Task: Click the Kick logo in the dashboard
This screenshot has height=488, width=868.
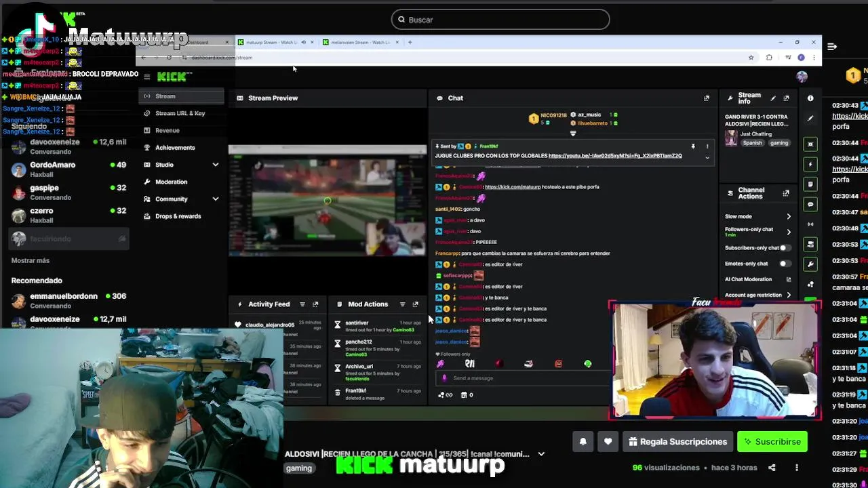Action: tap(174, 77)
